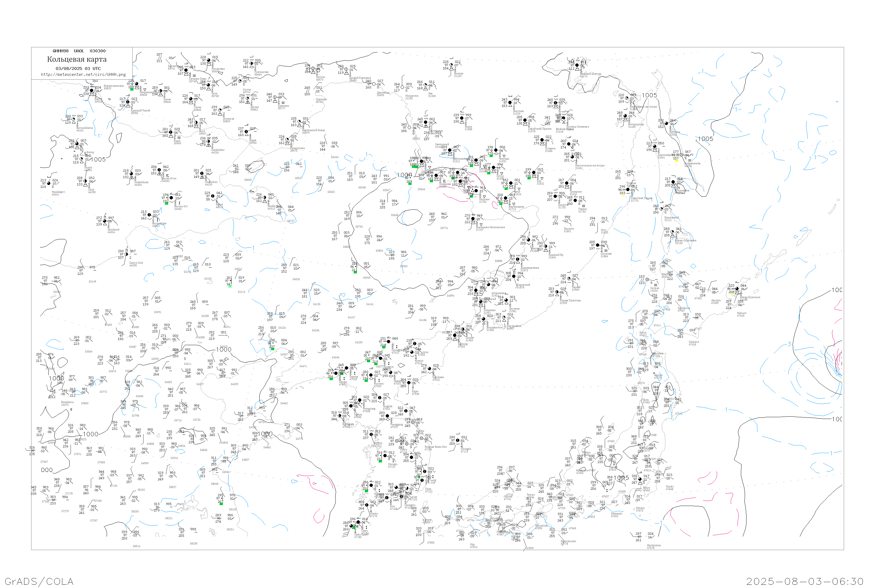The width and height of the screenshot is (882, 588).
Task: Select Романовка 30650 station cloud-cover circle
Action: tap(208, 60)
